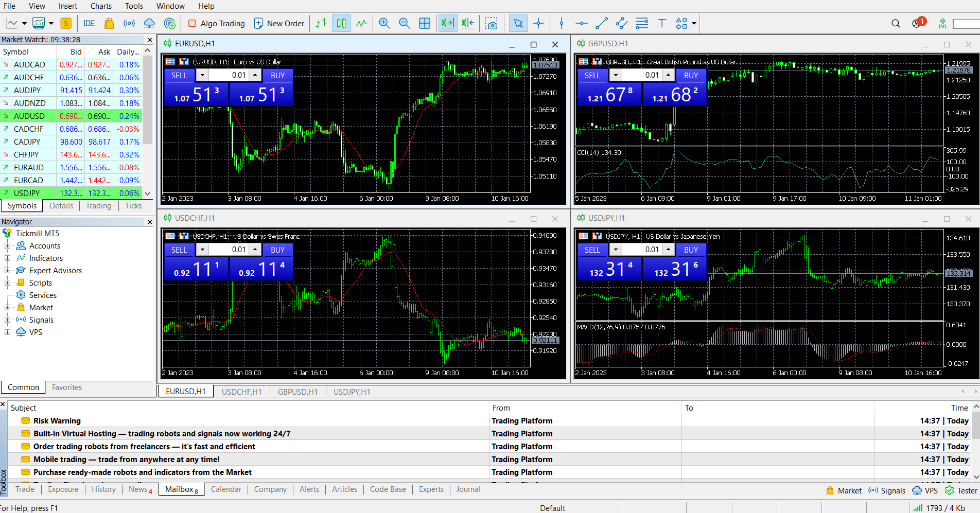Click the dollar sign Market Watch icon
Viewport: 980px width, 513px height.
[x=66, y=24]
